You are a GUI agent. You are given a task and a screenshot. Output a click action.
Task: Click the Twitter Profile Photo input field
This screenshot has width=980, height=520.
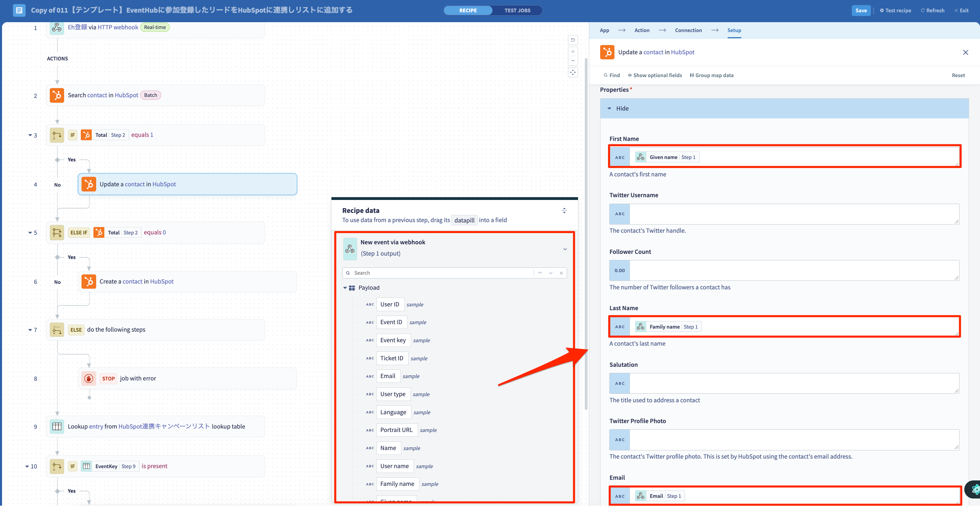(x=795, y=440)
